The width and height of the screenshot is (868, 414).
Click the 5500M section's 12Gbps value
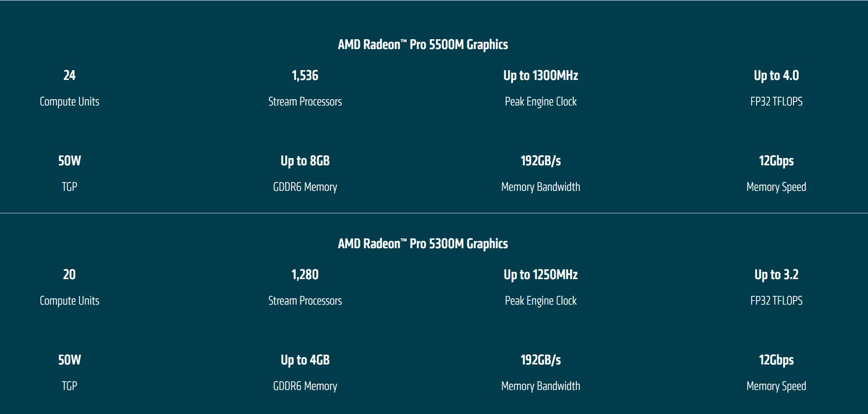(x=776, y=161)
